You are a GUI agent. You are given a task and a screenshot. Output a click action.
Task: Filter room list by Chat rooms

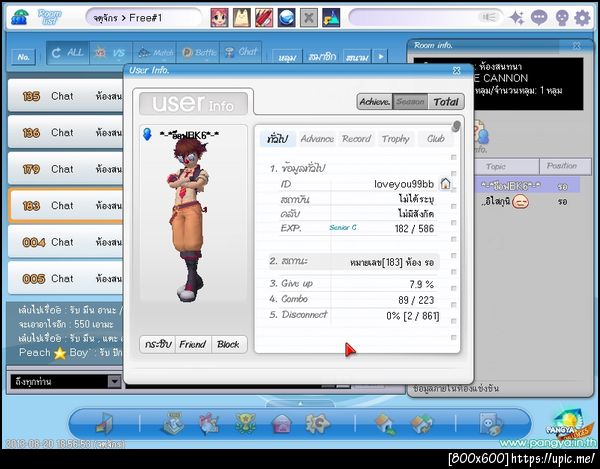240,52
